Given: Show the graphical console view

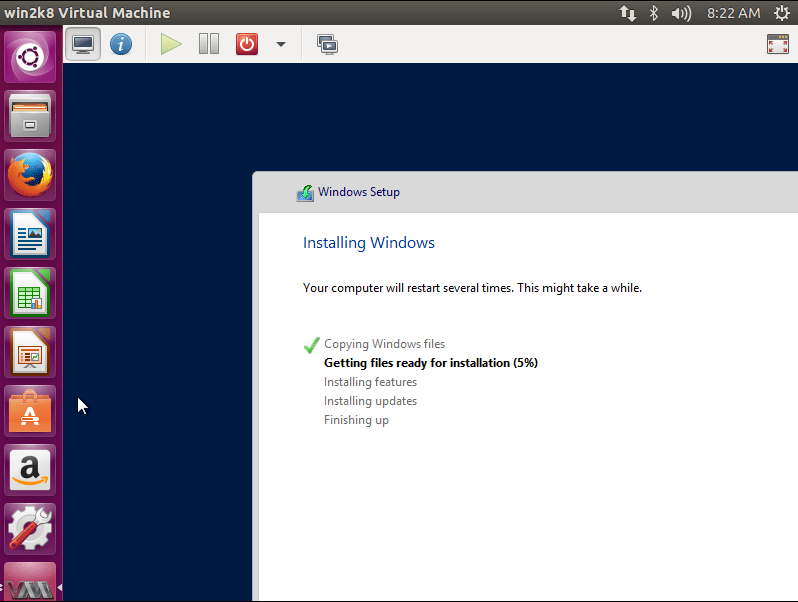Looking at the screenshot, I should [x=82, y=44].
